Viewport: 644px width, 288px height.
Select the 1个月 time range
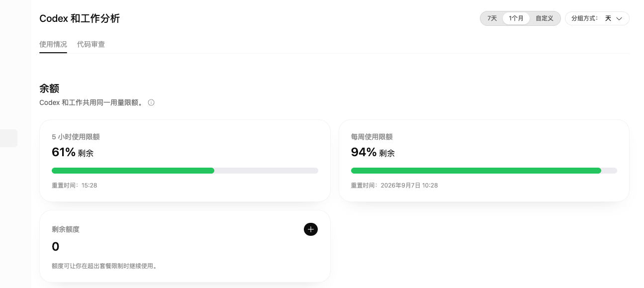point(516,18)
